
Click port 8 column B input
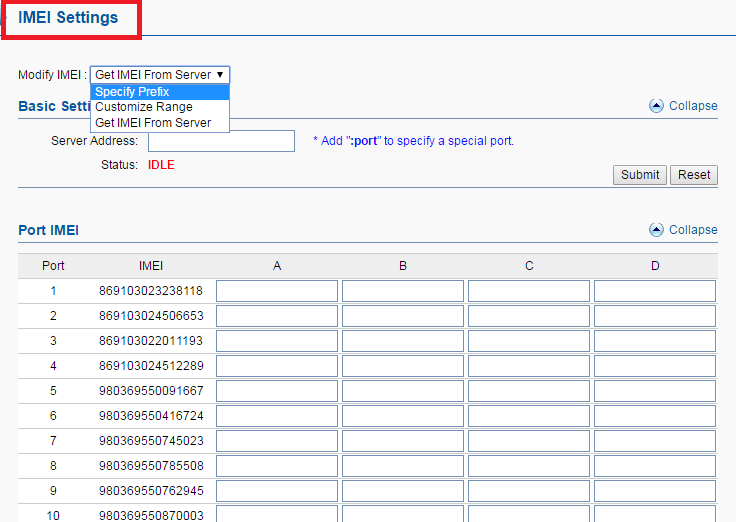403,466
